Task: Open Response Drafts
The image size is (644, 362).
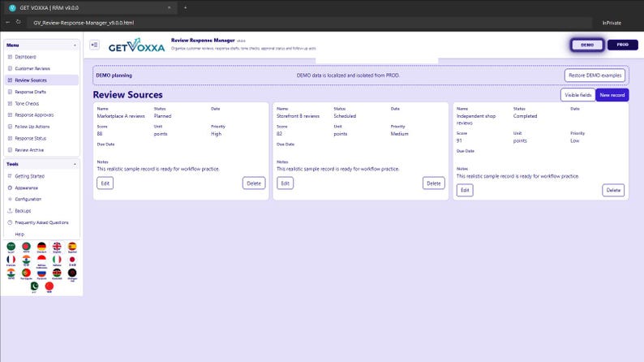Action: 41,92
